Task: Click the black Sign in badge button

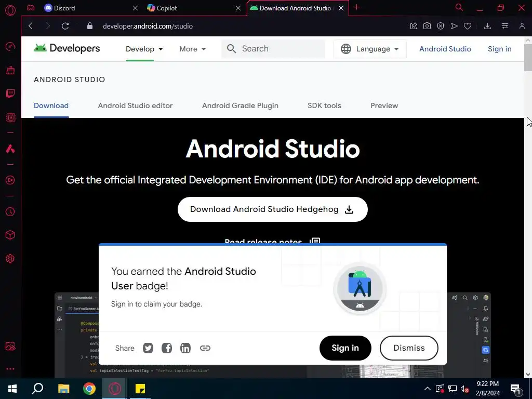Action: (x=345, y=348)
